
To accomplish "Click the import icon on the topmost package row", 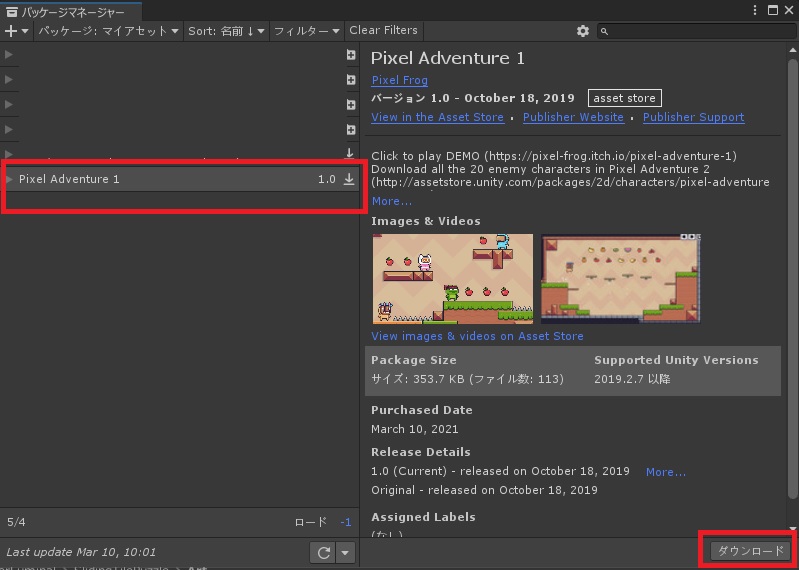I will [x=351, y=55].
